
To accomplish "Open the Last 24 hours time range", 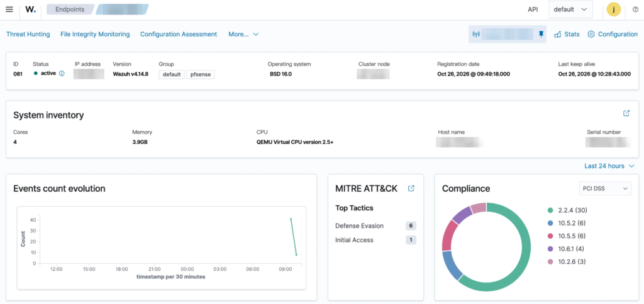I will [609, 166].
